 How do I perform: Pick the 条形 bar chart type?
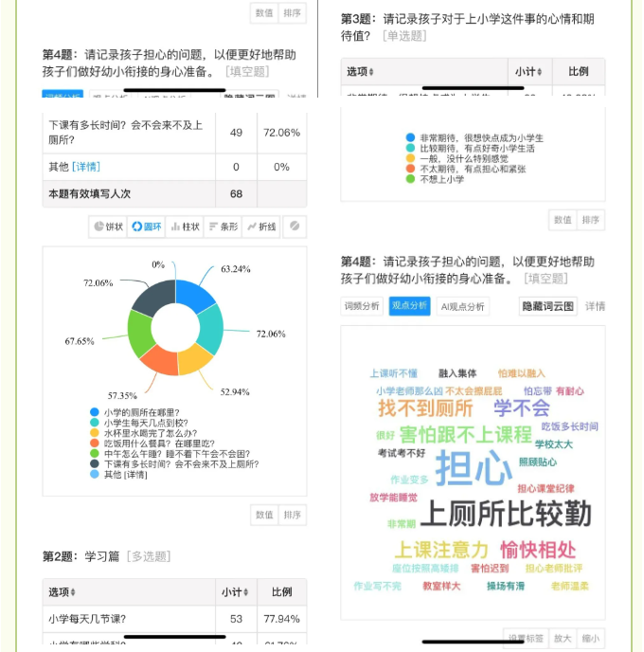point(223,226)
